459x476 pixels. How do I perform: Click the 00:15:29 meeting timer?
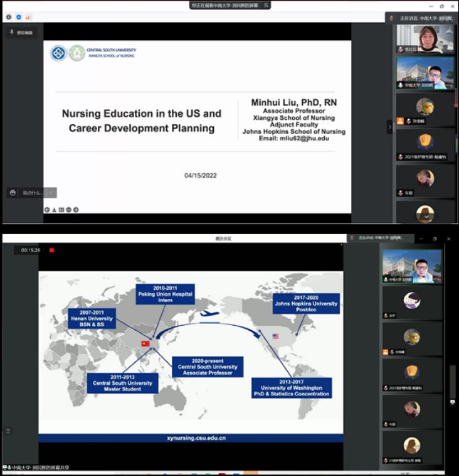[x=31, y=250]
